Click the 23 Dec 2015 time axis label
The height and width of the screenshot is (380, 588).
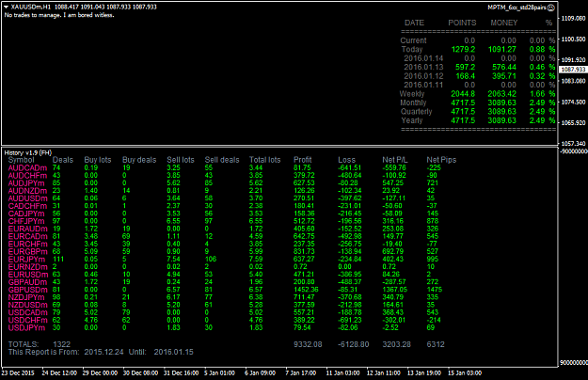tap(18, 373)
